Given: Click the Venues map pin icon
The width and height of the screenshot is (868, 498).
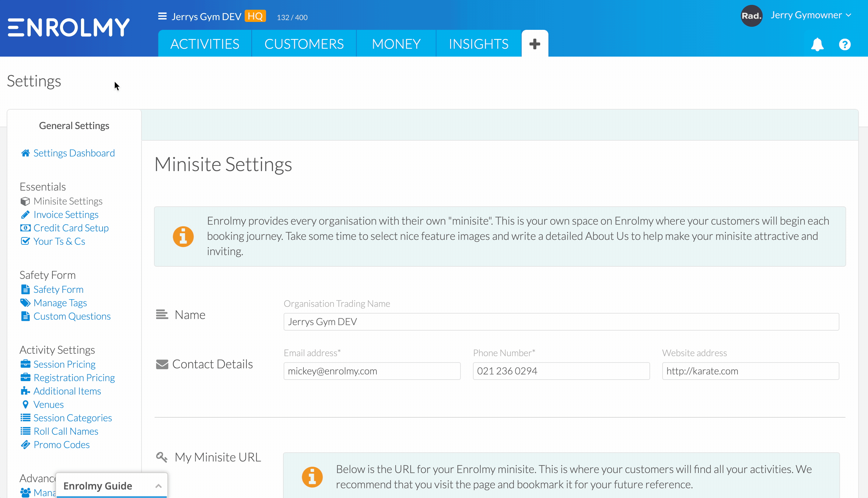Looking at the screenshot, I should coord(25,404).
